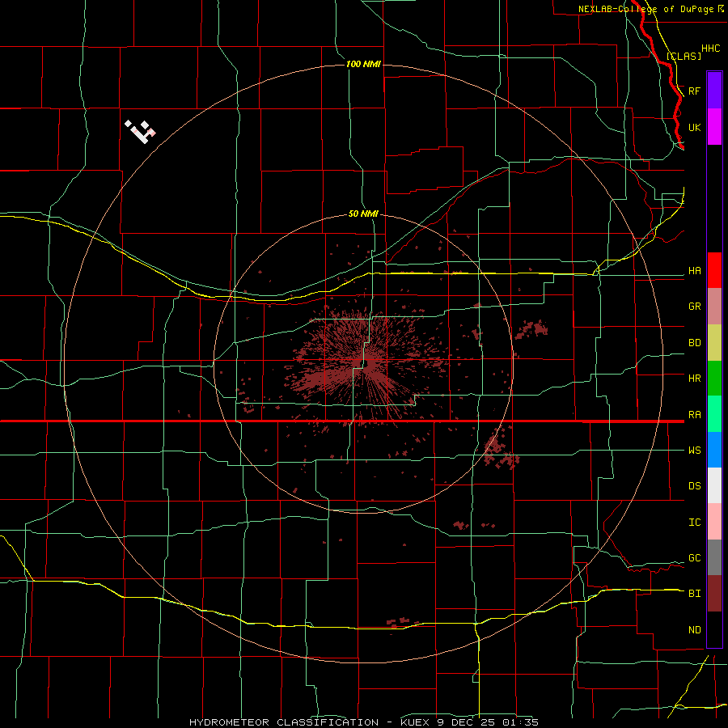Click the WS blue legend swatch
Viewport: 728px width, 728px height.
714,450
